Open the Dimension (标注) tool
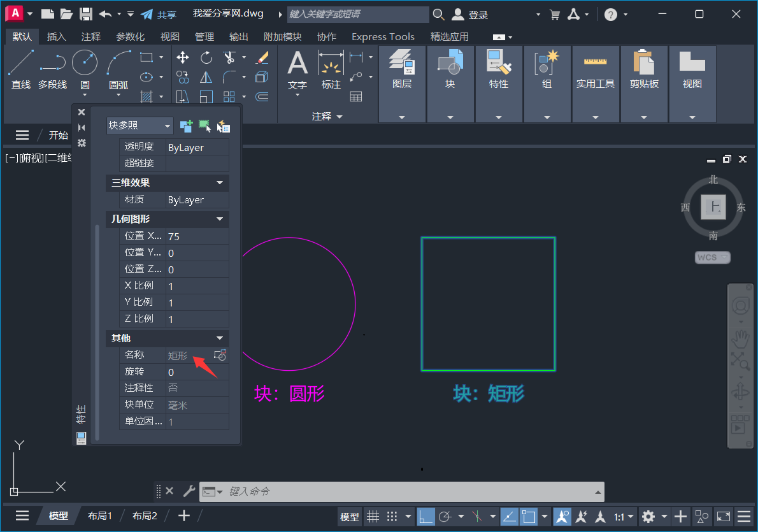 [331, 71]
